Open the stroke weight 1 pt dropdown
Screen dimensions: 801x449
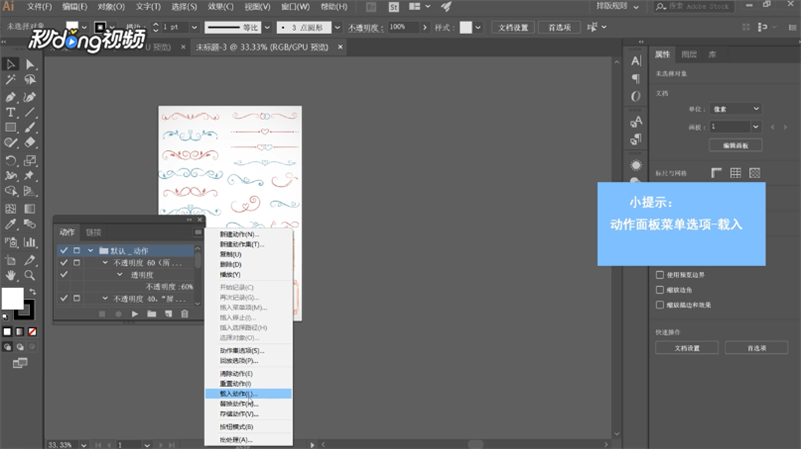pos(194,27)
